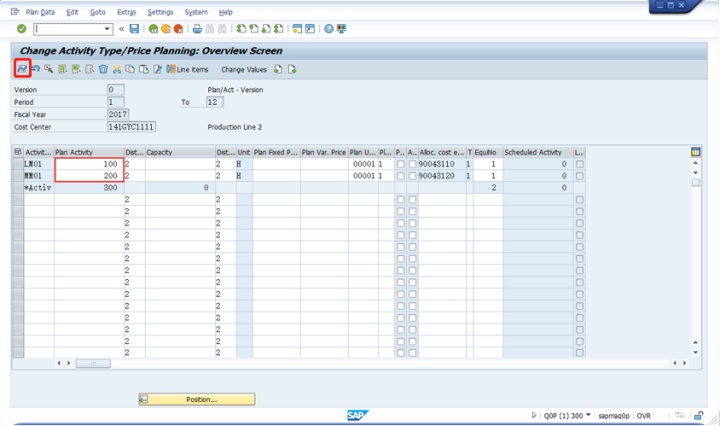Click the select-all icon in table header corner
Viewport: 720px width, 426px height.
(18, 152)
